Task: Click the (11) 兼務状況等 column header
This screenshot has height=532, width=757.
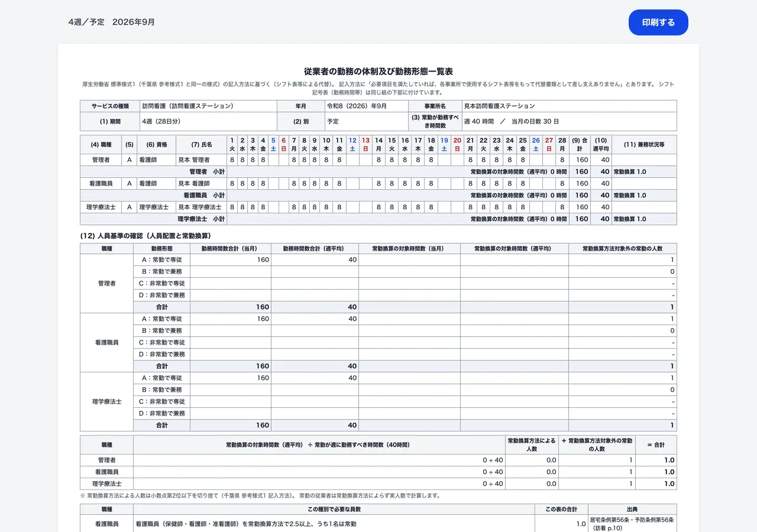Action: 644,145
